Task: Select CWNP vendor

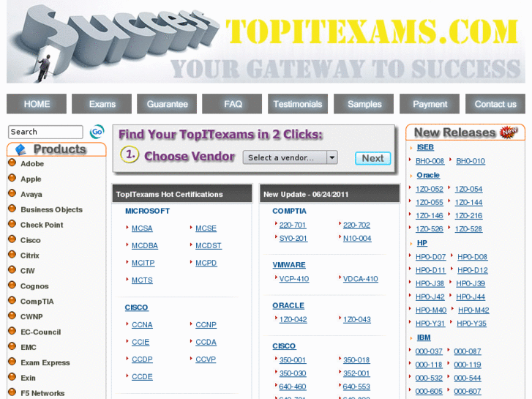Action: click(x=31, y=316)
